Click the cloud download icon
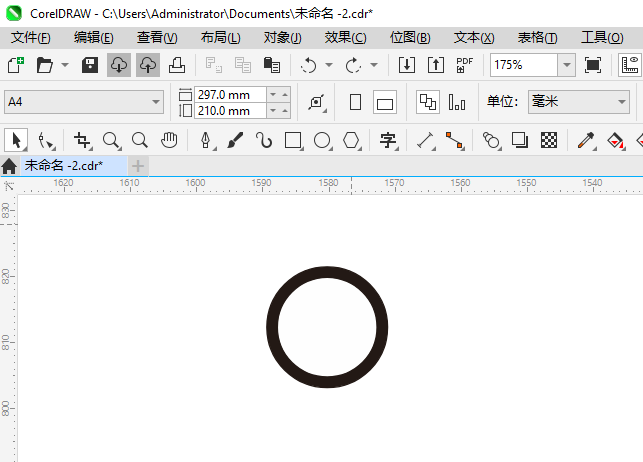This screenshot has width=643, height=462. pos(119,65)
